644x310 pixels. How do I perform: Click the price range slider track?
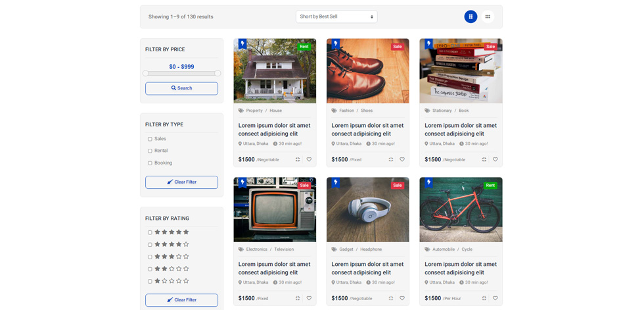[x=181, y=73]
